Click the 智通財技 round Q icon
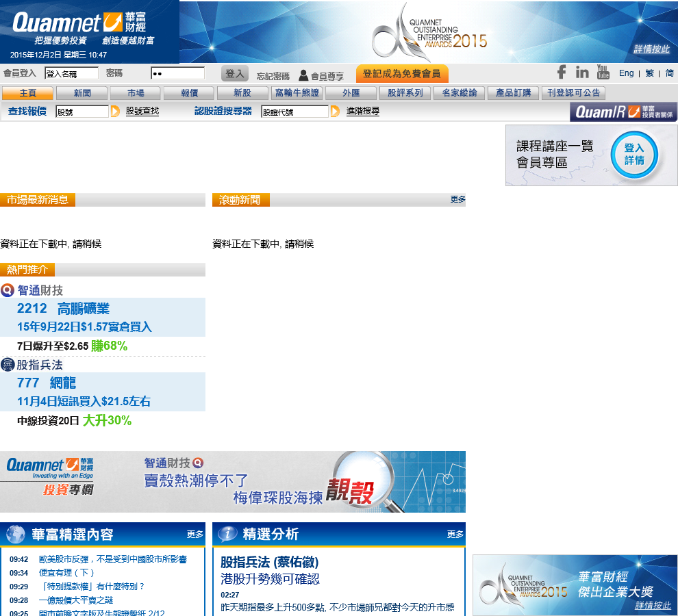The image size is (678, 616). point(8,290)
